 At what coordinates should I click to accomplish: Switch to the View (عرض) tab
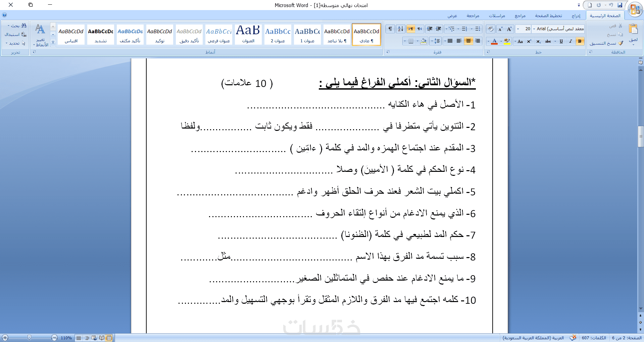tap(452, 16)
